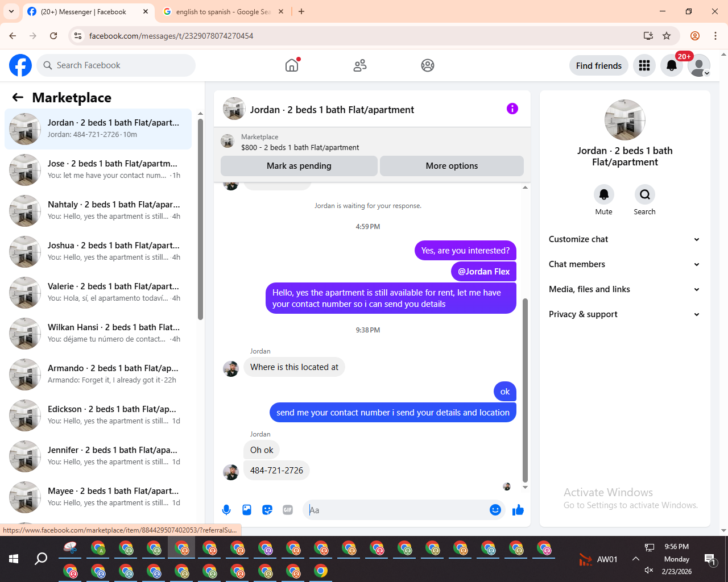Click the chat scroll down arrow
The height and width of the screenshot is (582, 728).
(525, 487)
